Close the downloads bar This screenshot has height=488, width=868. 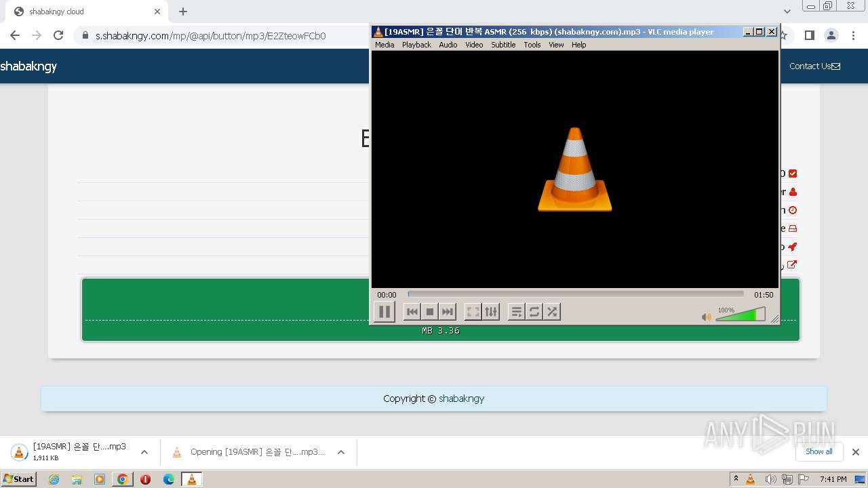[856, 452]
